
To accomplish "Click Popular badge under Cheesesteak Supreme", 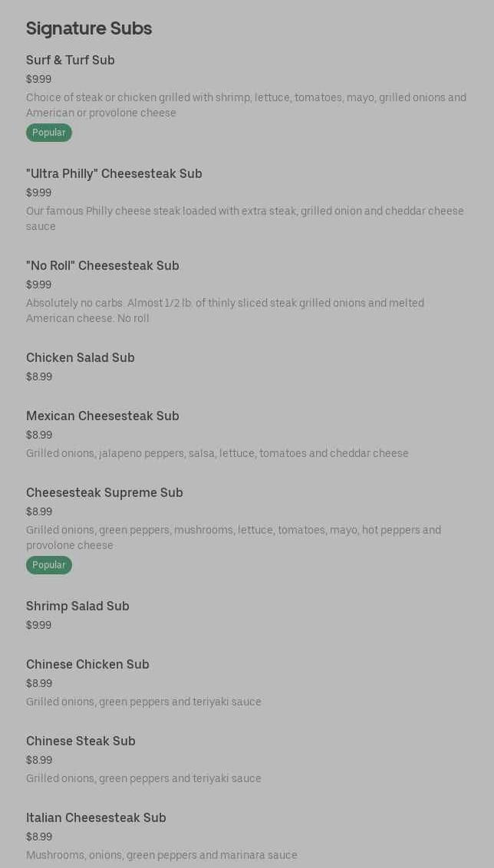I will (x=49, y=565).
